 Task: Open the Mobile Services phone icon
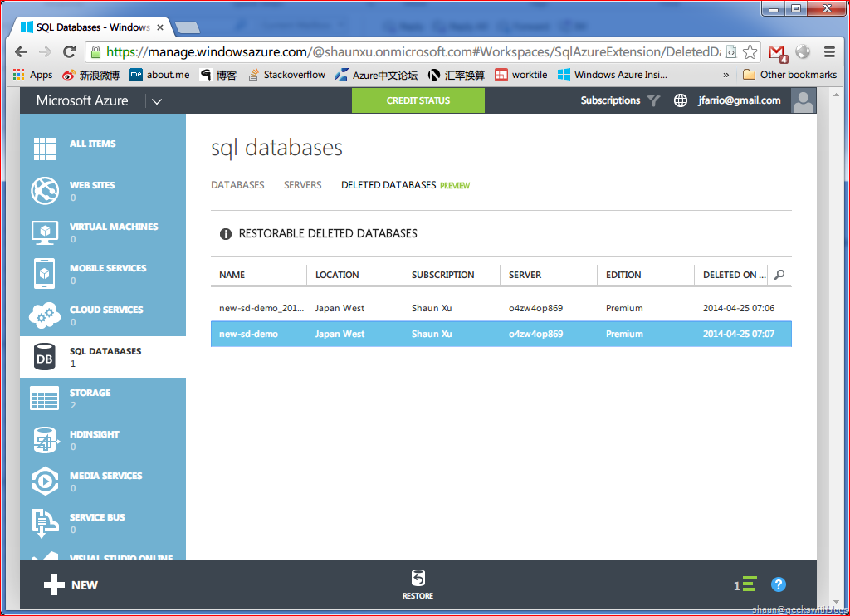point(45,274)
